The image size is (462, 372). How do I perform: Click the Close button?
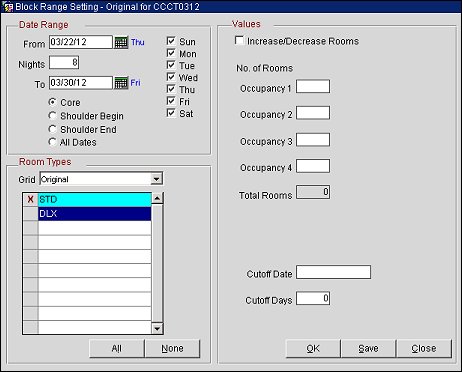pos(424,349)
